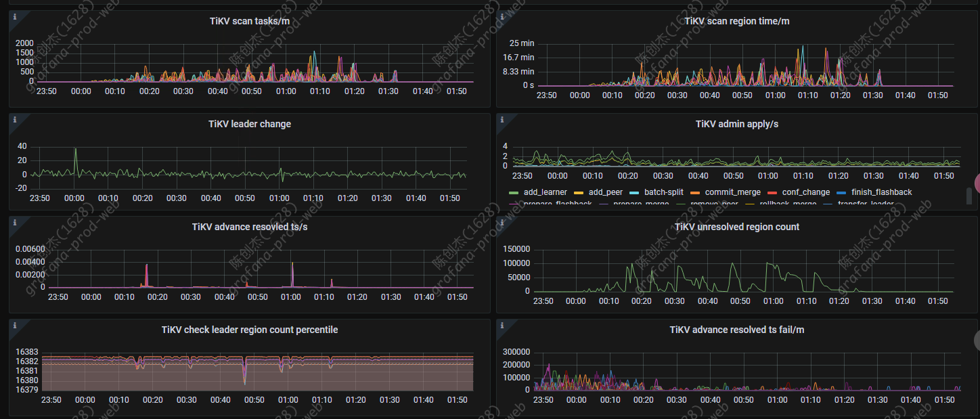Screen dimensions: 980x419
Task: Toggle finish_flashback series in legend
Action: (x=882, y=192)
